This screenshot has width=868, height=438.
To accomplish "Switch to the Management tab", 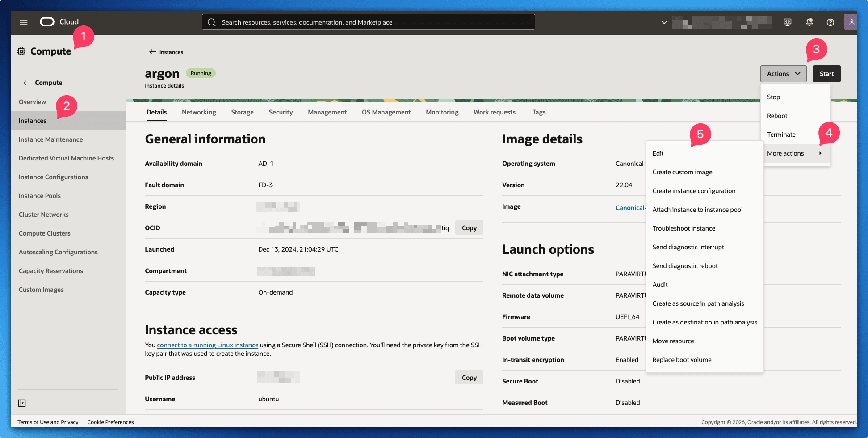I will coord(327,112).
